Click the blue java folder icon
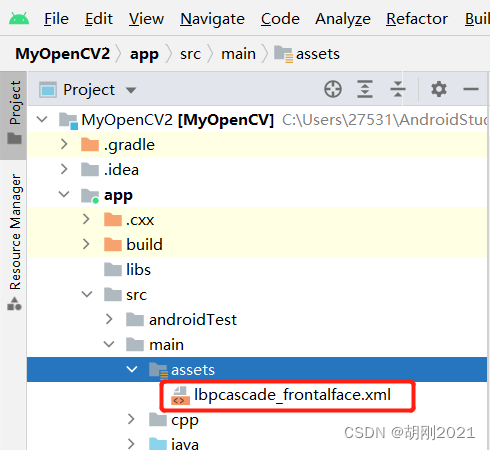Image resolution: width=490 pixels, height=450 pixels. point(158,444)
